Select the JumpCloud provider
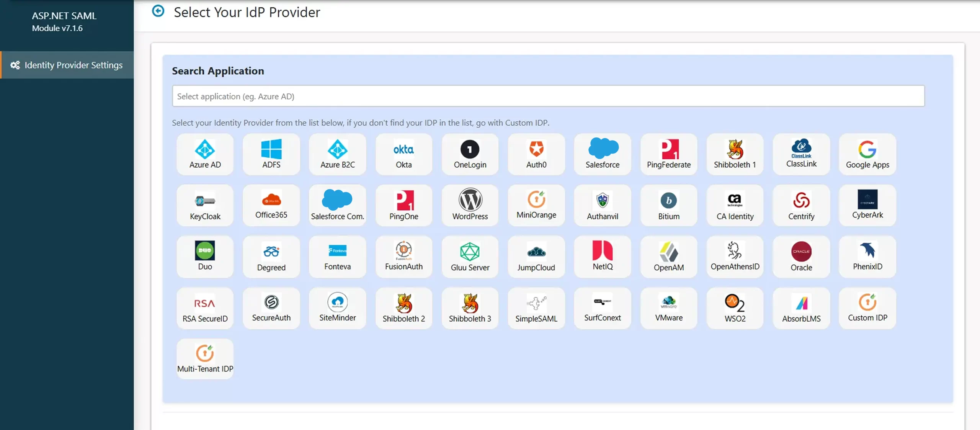 (536, 257)
